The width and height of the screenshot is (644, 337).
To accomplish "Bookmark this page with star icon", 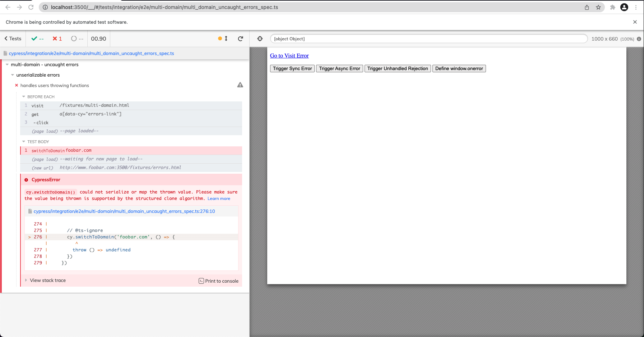I will point(598,7).
